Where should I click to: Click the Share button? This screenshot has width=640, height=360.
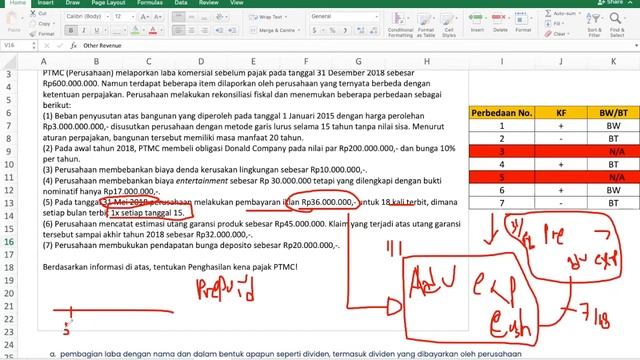point(611,2)
